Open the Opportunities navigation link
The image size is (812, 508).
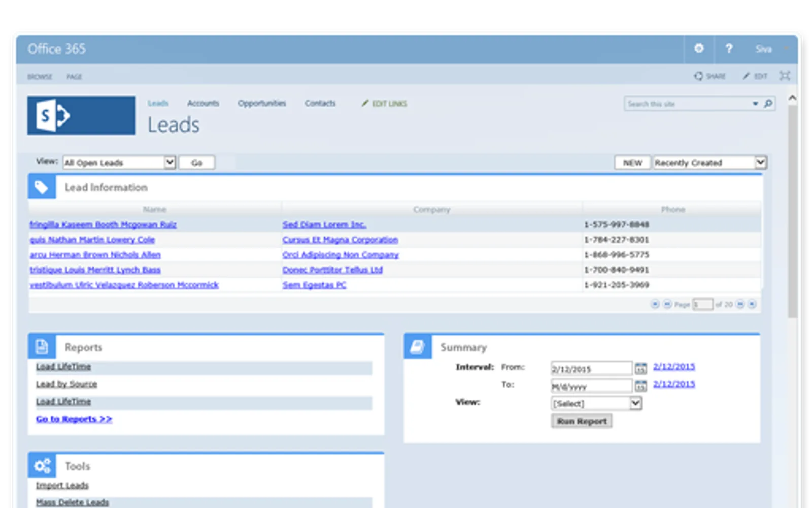(x=262, y=103)
